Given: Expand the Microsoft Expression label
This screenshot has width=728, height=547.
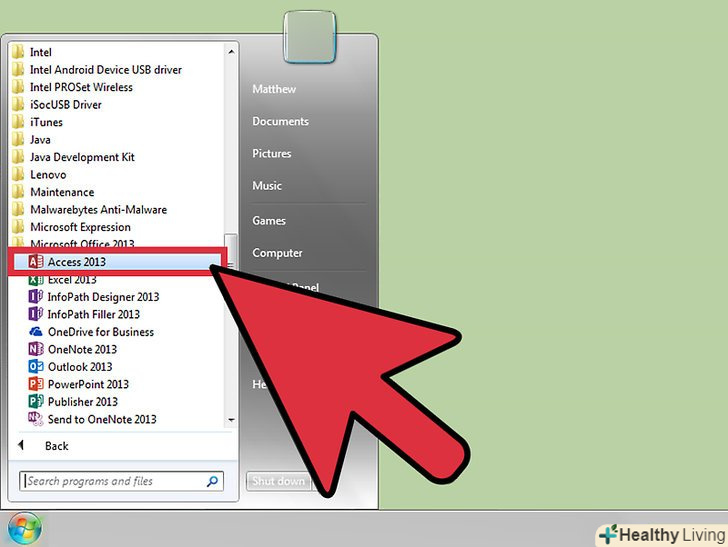Looking at the screenshot, I should 80,227.
